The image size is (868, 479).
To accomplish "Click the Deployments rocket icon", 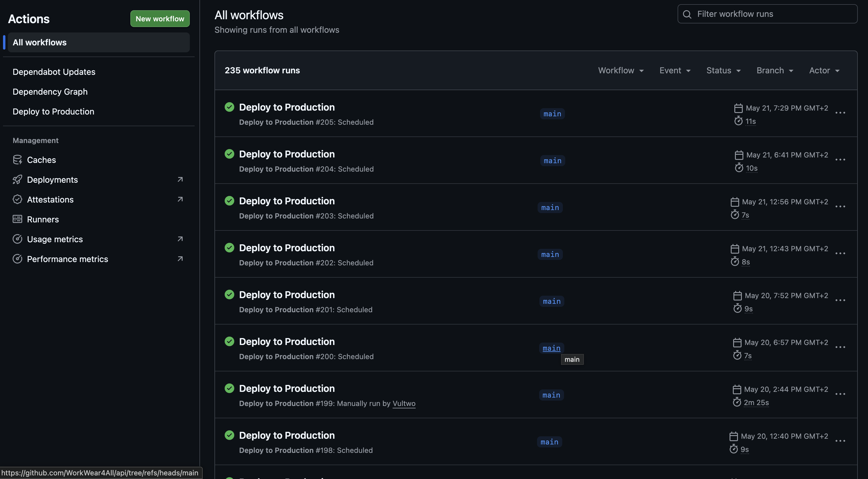I will pyautogui.click(x=17, y=180).
